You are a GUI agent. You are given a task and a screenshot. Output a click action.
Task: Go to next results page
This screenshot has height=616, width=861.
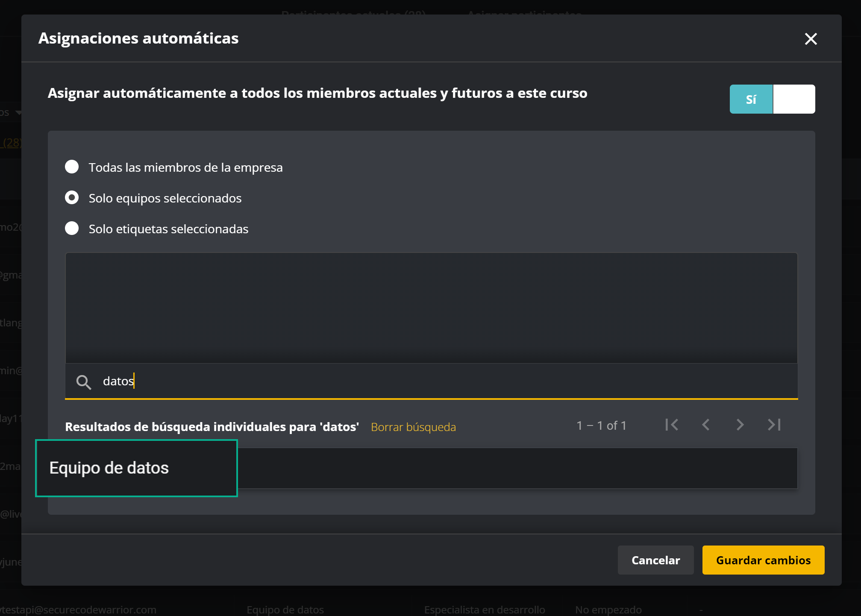pyautogui.click(x=740, y=425)
